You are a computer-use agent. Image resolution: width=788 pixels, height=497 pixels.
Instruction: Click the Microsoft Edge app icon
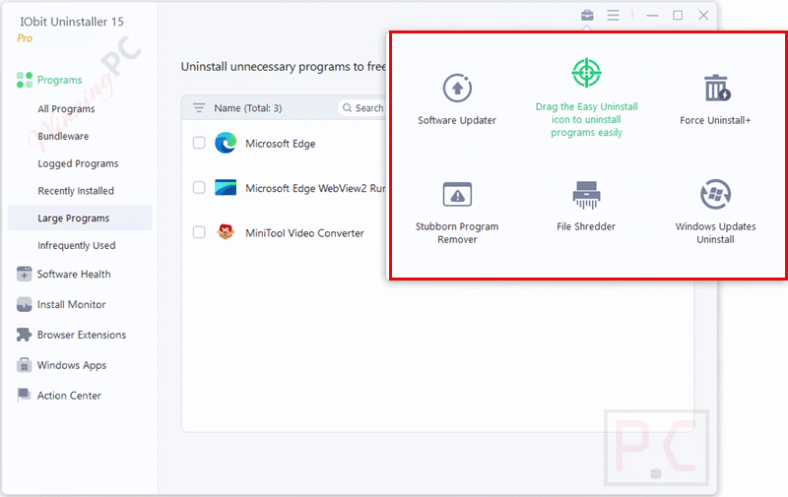(226, 143)
